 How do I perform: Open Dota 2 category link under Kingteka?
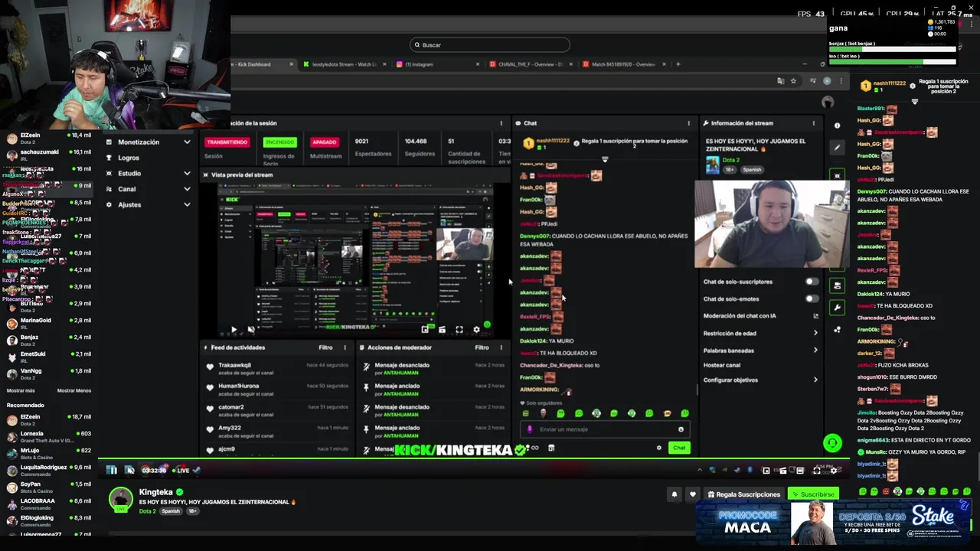pyautogui.click(x=147, y=511)
